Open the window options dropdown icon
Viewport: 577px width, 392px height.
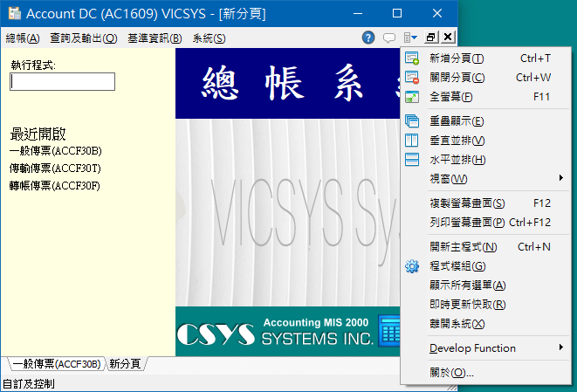coord(410,38)
